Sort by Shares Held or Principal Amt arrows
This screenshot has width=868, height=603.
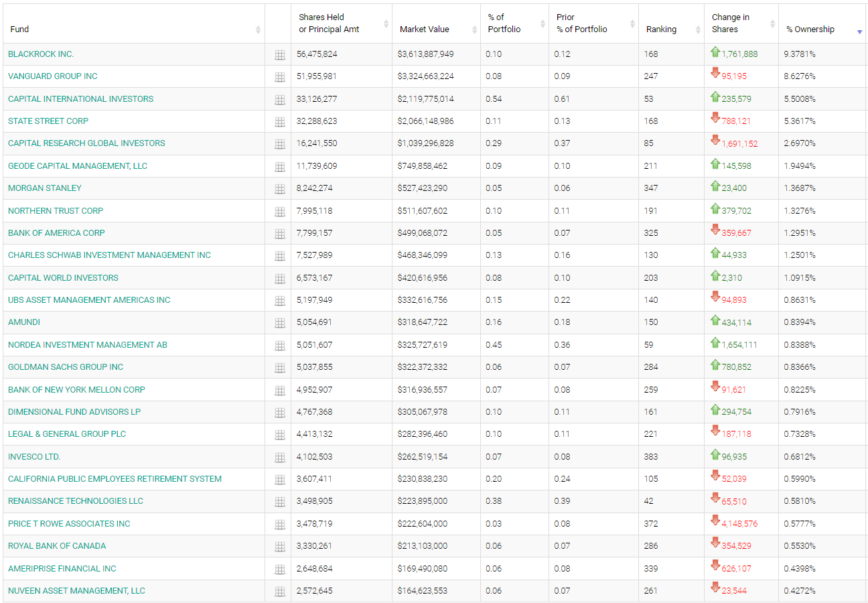[386, 23]
